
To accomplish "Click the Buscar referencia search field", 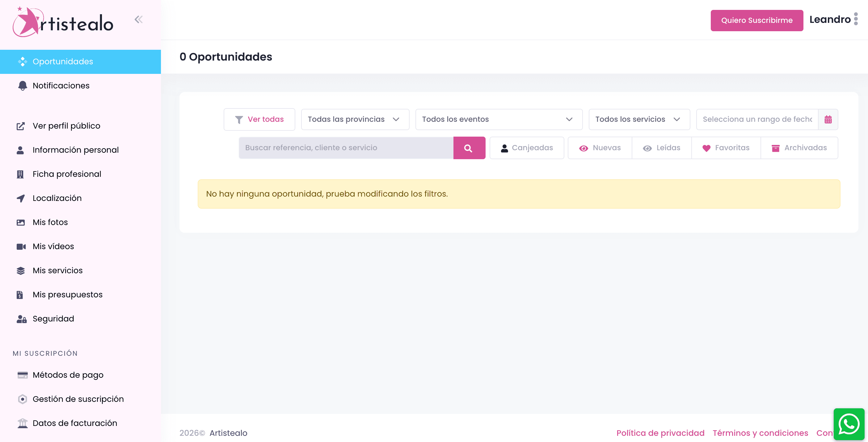I will coord(346,148).
